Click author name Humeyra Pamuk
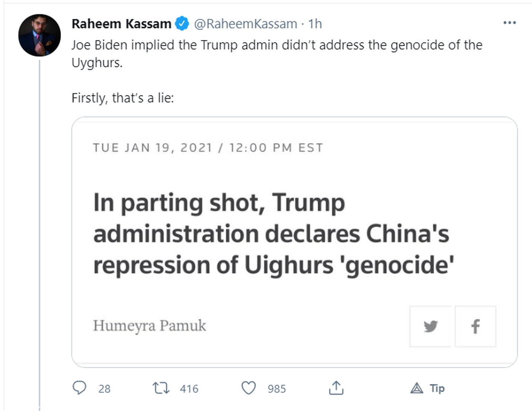 tap(150, 326)
